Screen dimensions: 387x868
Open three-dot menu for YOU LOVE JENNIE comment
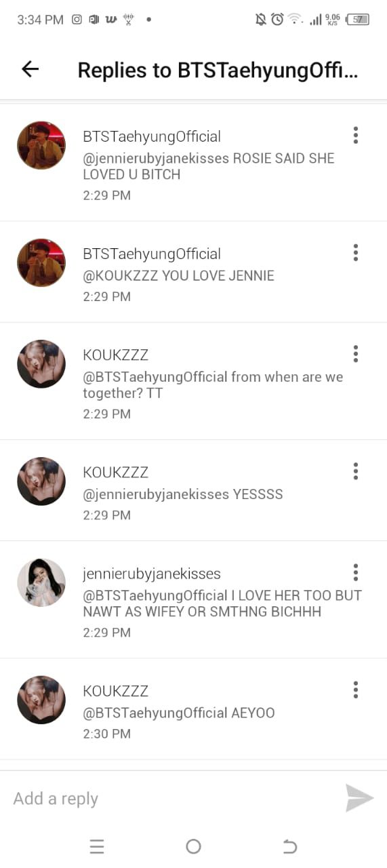point(355,253)
